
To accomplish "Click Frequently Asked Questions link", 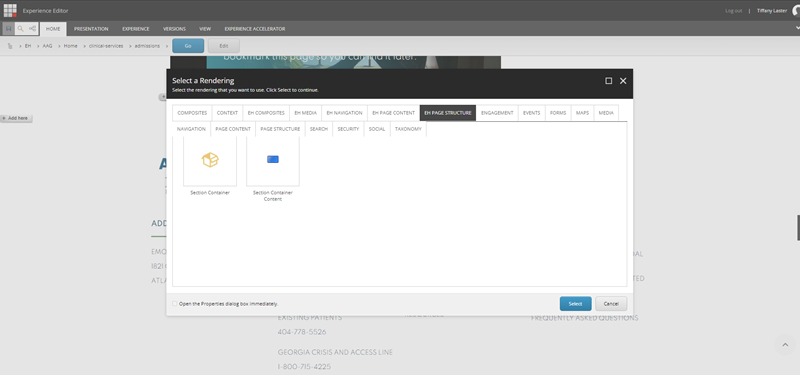I will [x=585, y=318].
